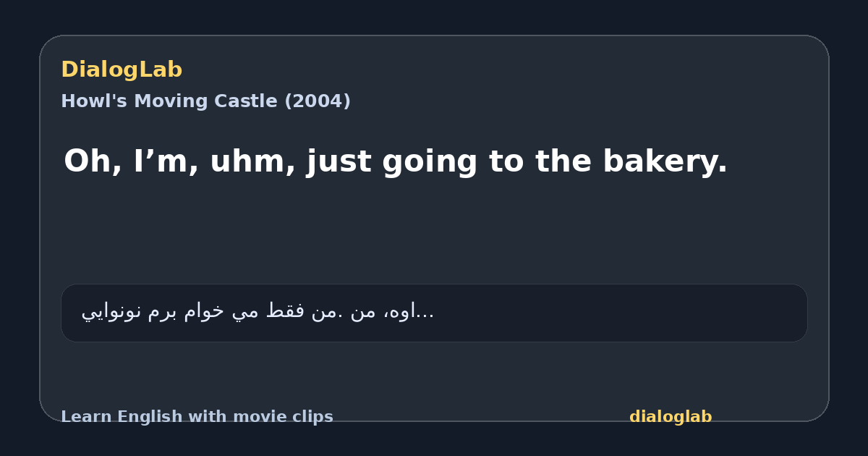This screenshot has height=456, width=868.
Task: Open the Howl's Moving Castle (2004) title
Action: (x=205, y=101)
